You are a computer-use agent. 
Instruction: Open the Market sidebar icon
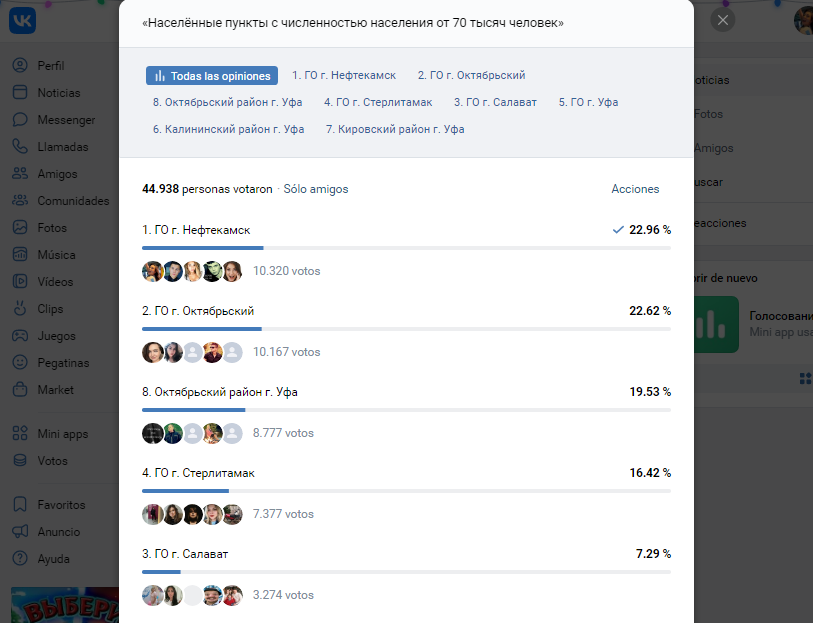[x=20, y=390]
